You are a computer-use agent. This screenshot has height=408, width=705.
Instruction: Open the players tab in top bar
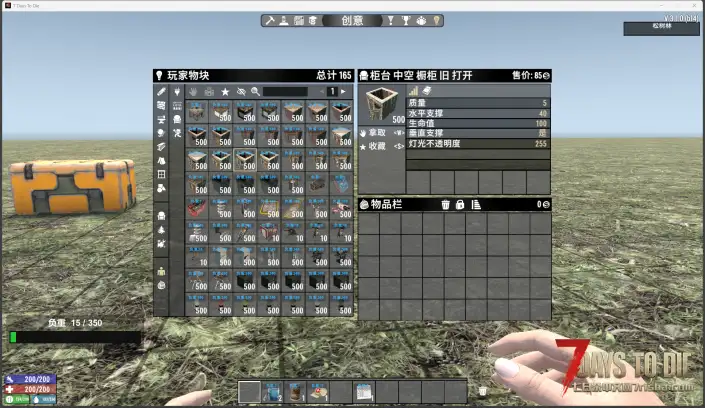(421, 21)
